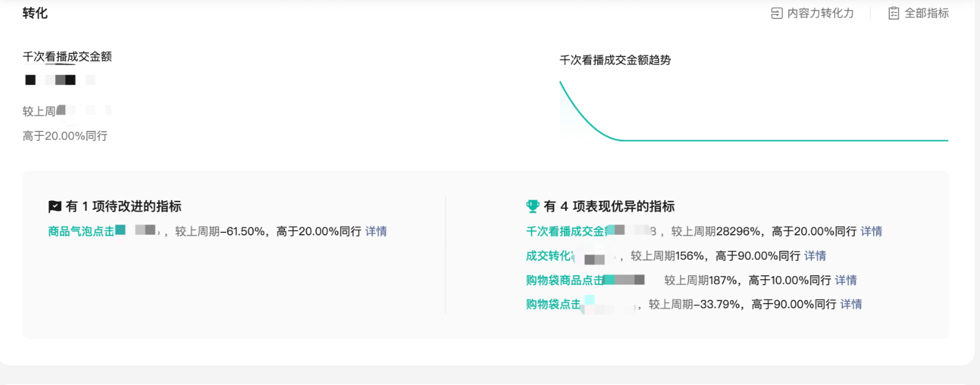Select the 商品气泡点击 metric link
This screenshot has width=980, height=385.
81,232
